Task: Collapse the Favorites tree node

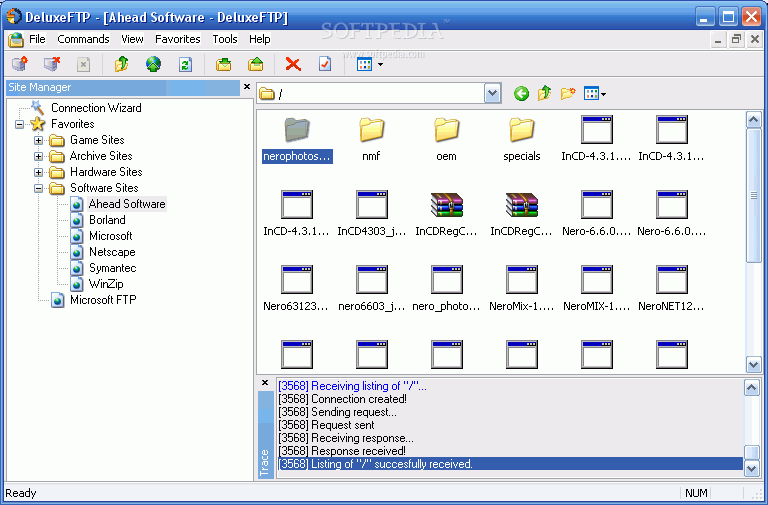Action: [20, 124]
